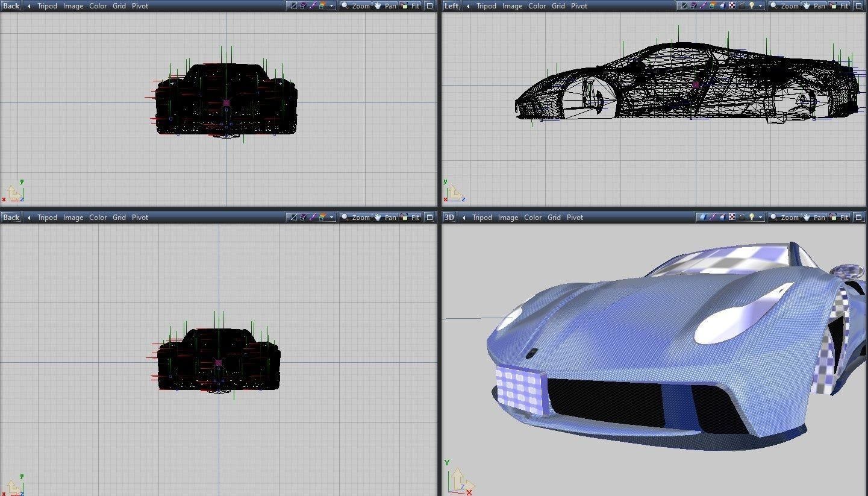The width and height of the screenshot is (868, 496).
Task: Click the axis gizmo in 3D viewport
Action: tap(460, 480)
